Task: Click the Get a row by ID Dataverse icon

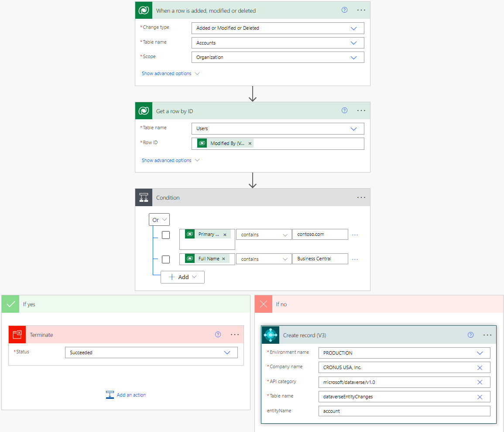Action: tap(144, 111)
